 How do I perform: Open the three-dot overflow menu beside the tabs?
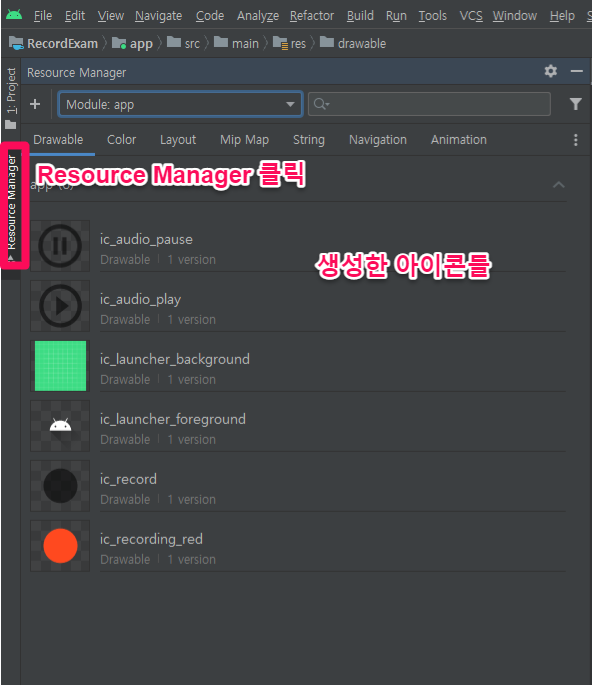(x=575, y=140)
